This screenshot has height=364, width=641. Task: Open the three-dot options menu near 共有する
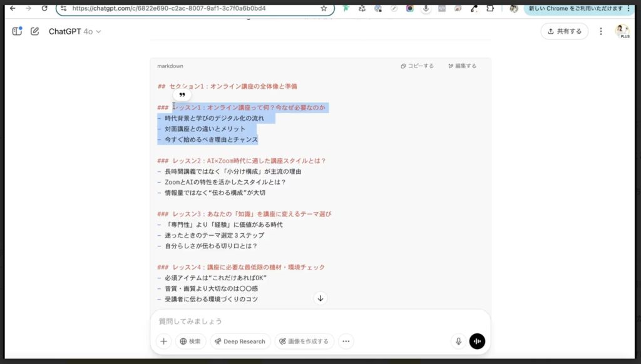point(600,31)
